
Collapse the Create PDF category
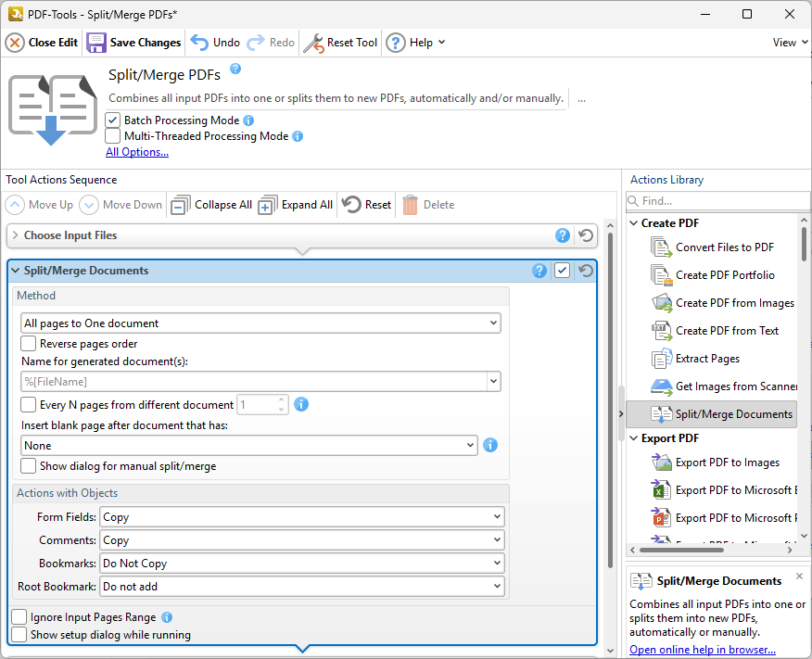click(x=634, y=223)
